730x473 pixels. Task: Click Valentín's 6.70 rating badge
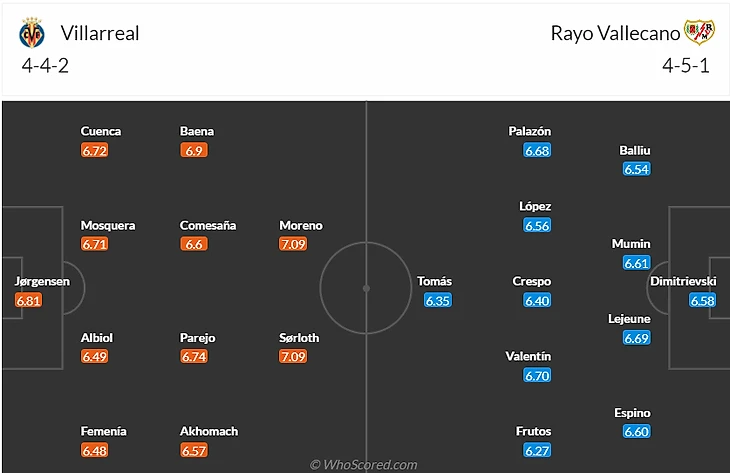[537, 375]
